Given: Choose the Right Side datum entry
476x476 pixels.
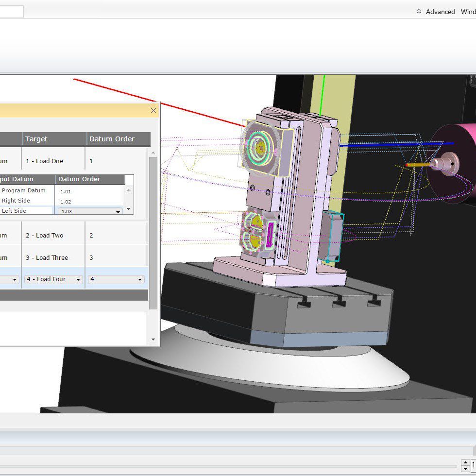Looking at the screenshot, I should point(16,201).
